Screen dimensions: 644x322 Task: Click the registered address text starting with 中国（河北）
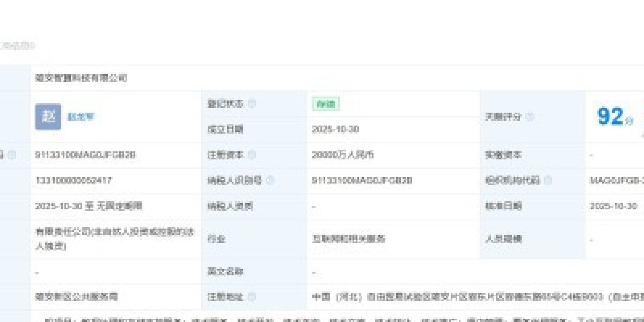click(472, 297)
